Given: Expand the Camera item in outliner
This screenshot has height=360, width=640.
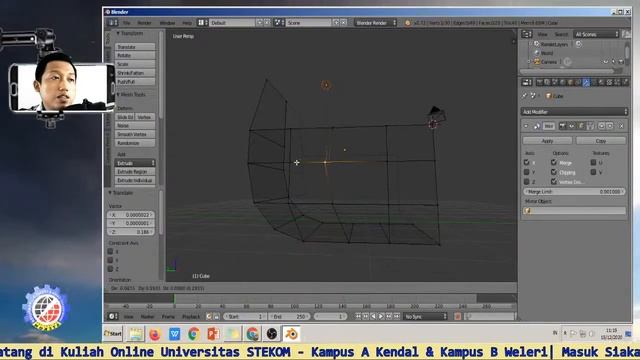Looking at the screenshot, I should coord(529,62).
